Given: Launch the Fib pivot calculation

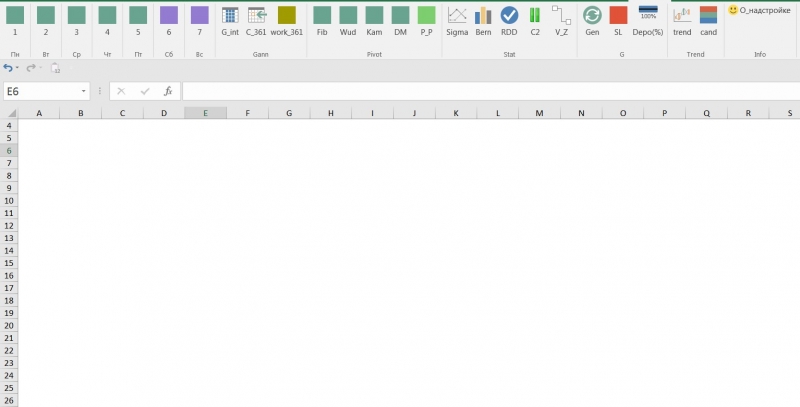Looking at the screenshot, I should click(x=322, y=21).
